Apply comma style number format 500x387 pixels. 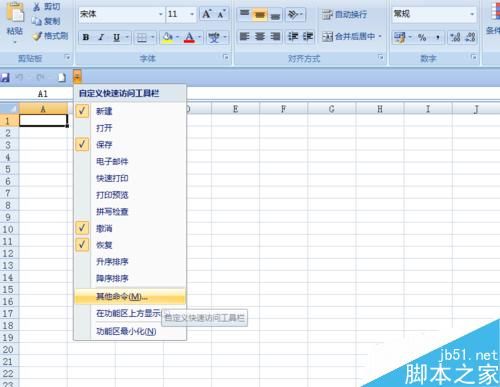click(437, 37)
